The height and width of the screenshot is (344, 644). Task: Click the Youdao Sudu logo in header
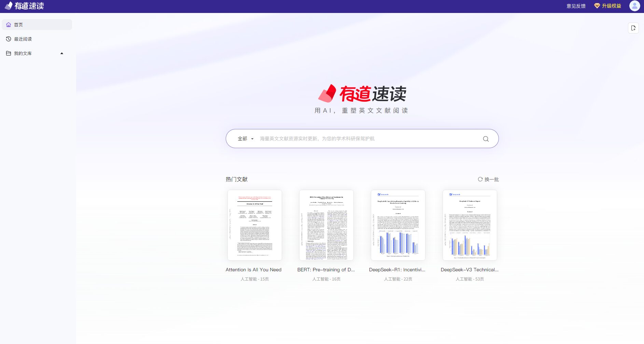[25, 6]
